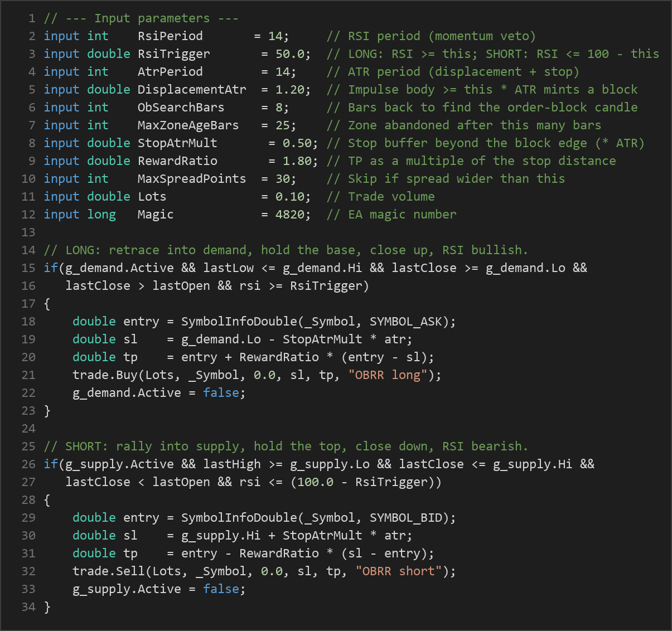Click "false" on line 22

coord(221,393)
